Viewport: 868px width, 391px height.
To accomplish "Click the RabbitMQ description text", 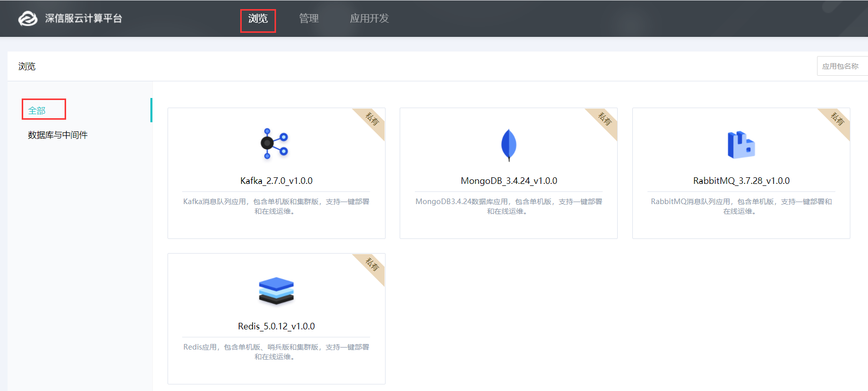I will pos(741,206).
